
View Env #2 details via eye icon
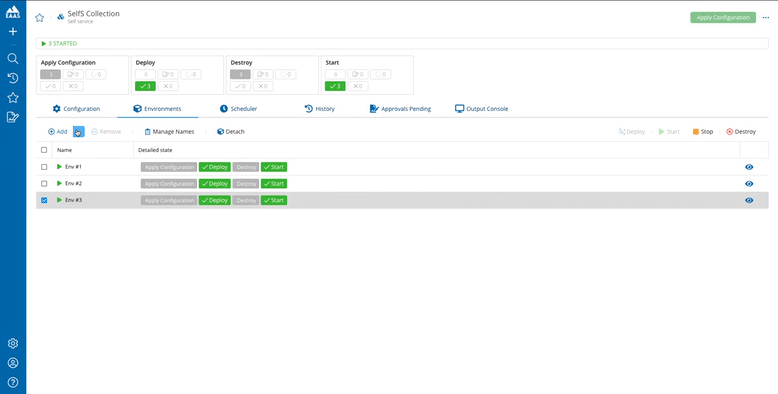pos(749,184)
